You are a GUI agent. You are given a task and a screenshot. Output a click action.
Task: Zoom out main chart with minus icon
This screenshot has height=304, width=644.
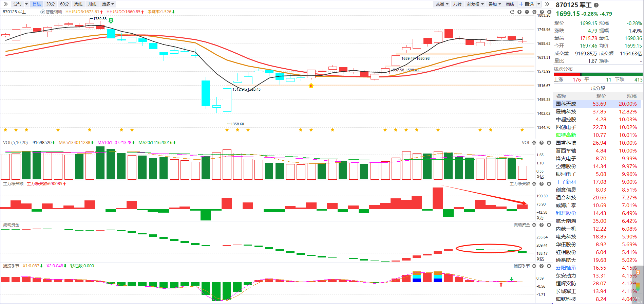[x=527, y=12]
